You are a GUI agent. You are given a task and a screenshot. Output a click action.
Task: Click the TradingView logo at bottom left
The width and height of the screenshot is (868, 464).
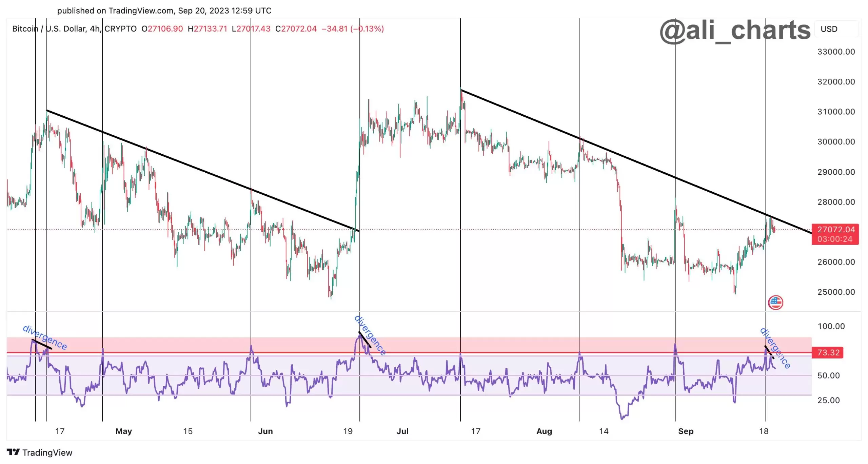tap(39, 452)
